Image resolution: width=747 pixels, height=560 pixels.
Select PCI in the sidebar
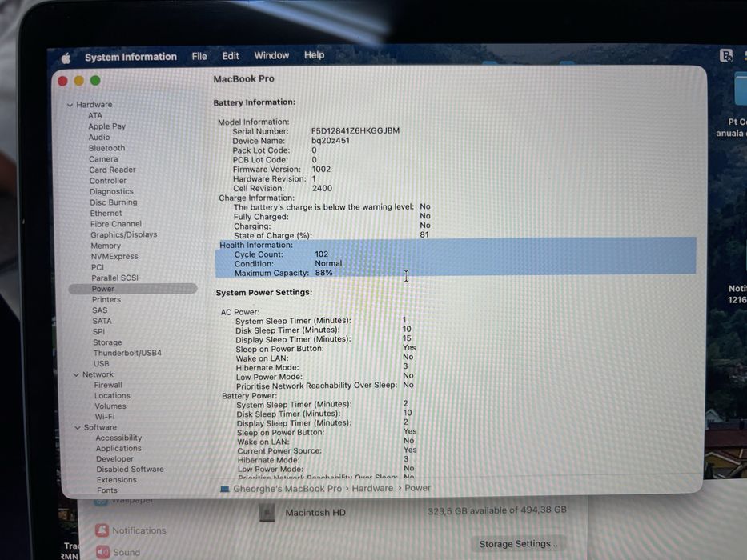[x=98, y=267]
